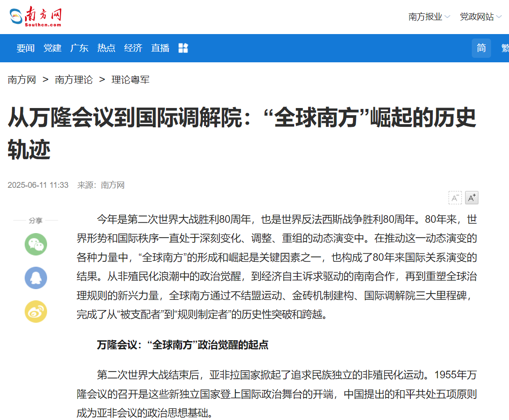Switch to Traditional Chinese (繁)
509x420 pixels.
pos(505,48)
